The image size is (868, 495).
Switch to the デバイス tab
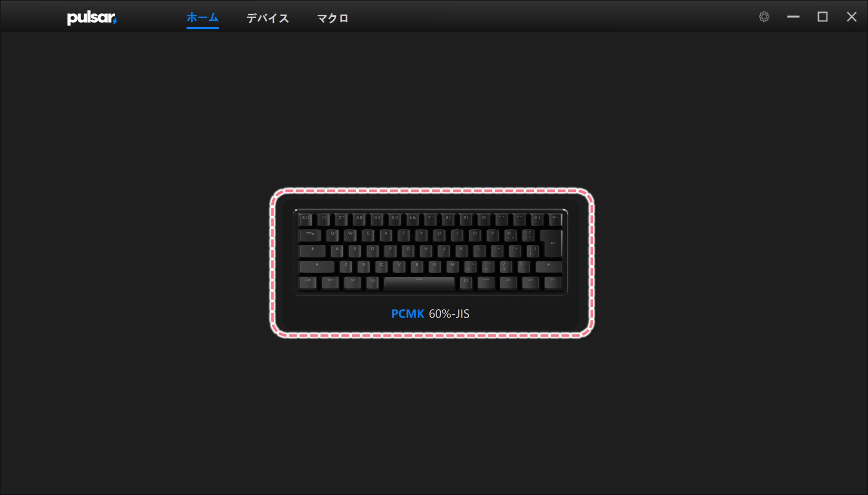(x=268, y=18)
